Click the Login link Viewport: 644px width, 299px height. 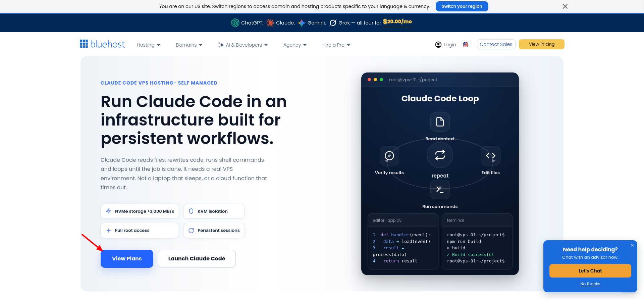(449, 45)
